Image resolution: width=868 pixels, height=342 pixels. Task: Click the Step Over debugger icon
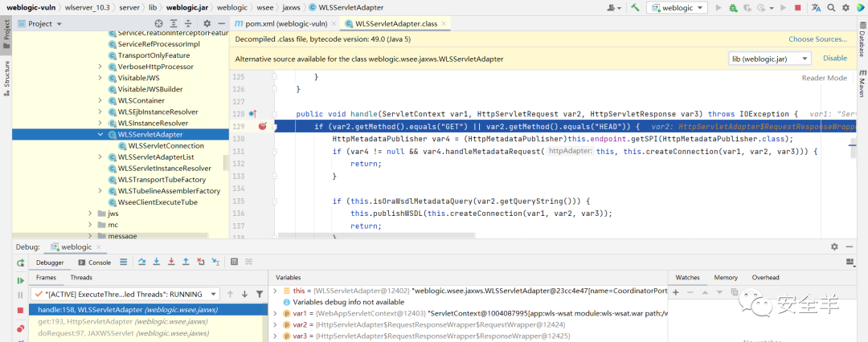click(141, 263)
